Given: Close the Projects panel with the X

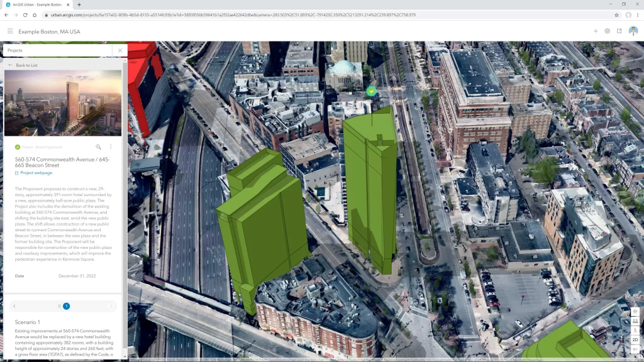Looking at the screenshot, I should (120, 50).
